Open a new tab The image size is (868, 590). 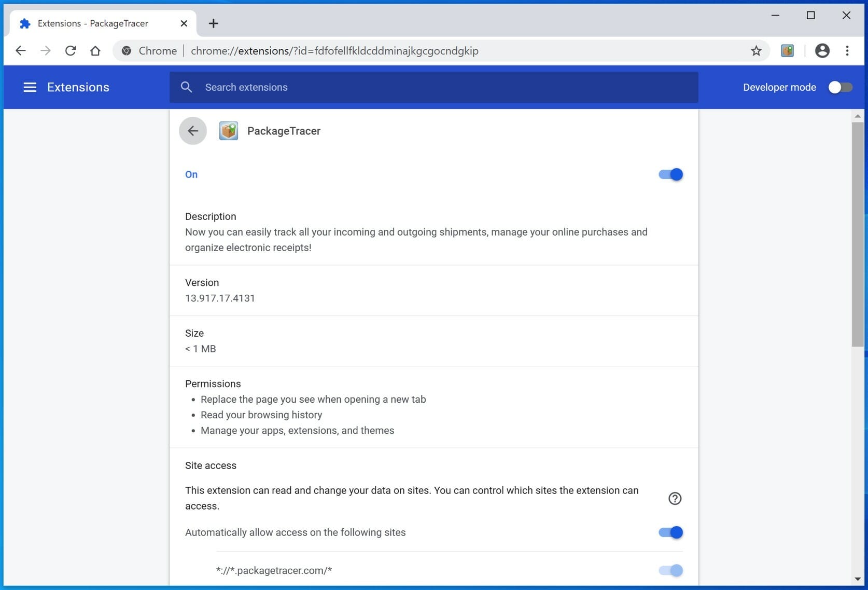[x=213, y=23]
